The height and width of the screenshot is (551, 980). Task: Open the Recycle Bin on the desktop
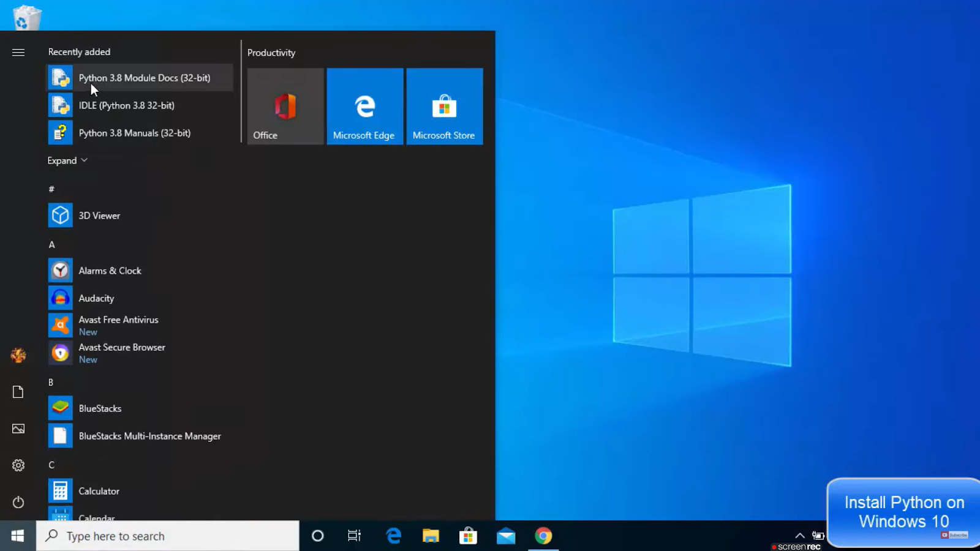[x=27, y=17]
